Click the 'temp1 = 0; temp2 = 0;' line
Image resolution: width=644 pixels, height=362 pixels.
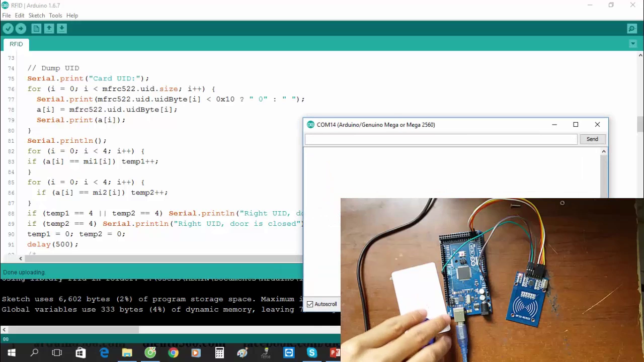point(76,234)
